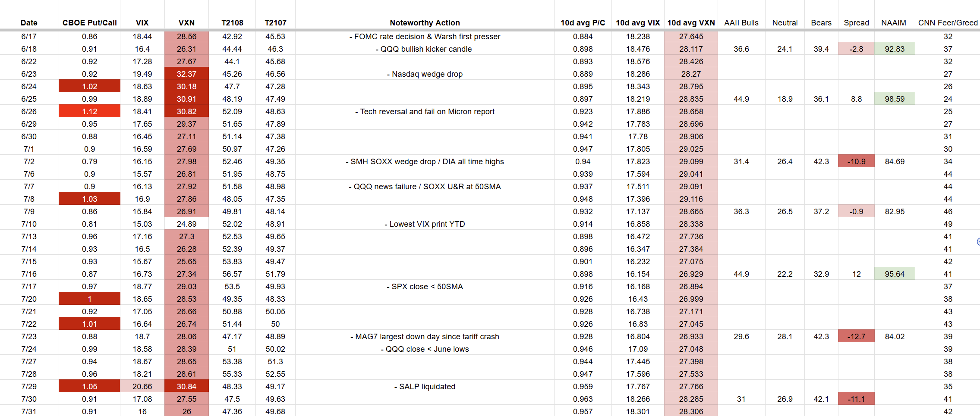
Task: Select the 10d avg VXN header
Action: coord(691,23)
